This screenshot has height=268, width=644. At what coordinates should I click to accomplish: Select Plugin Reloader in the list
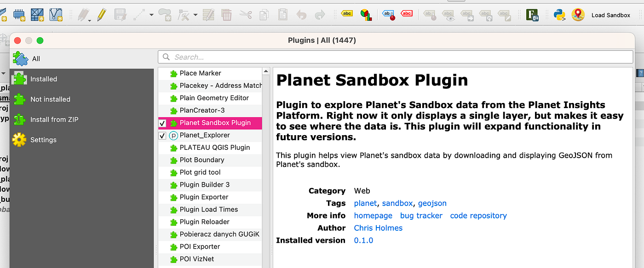click(210, 222)
